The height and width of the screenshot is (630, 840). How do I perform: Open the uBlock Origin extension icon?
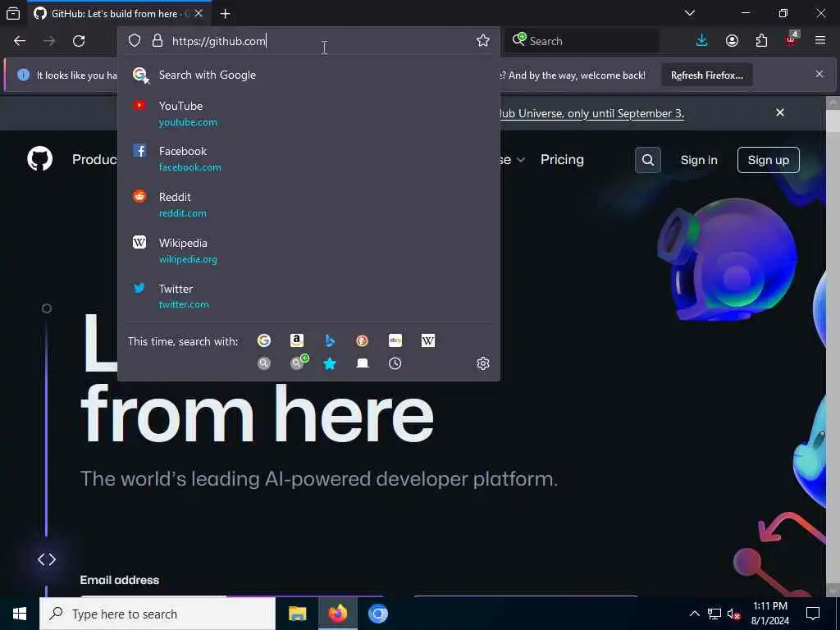coord(792,39)
